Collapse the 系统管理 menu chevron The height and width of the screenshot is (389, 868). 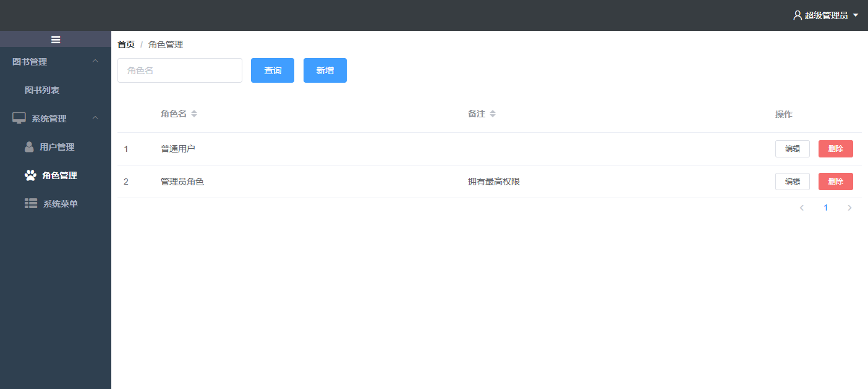click(95, 118)
